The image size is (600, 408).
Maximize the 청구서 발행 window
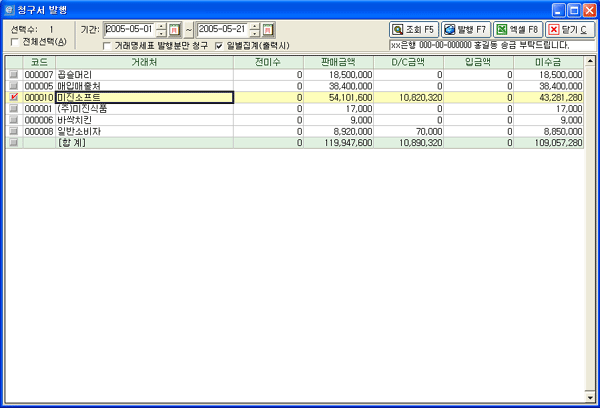pyautogui.click(x=574, y=10)
